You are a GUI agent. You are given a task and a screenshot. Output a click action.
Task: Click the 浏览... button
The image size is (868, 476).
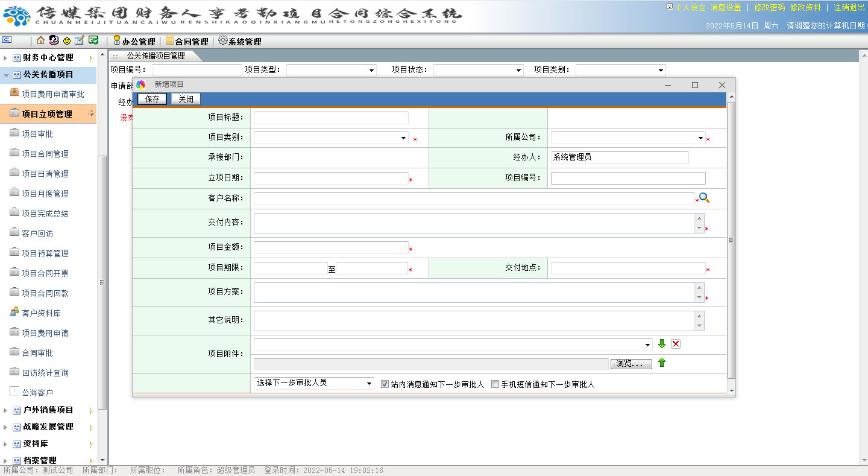pos(631,364)
